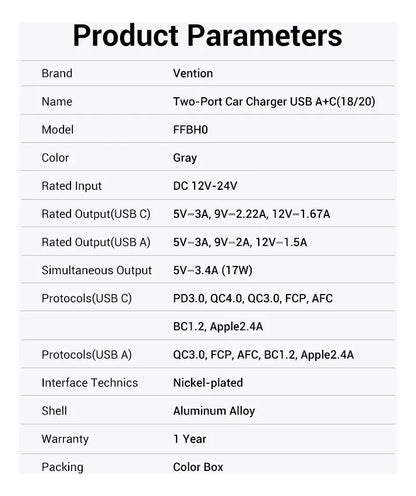
Task: Click the Product Parameters heading
Action: [207, 35]
